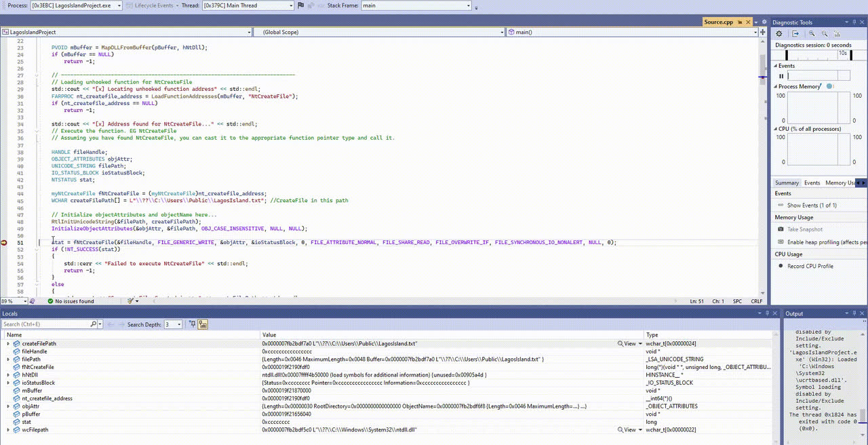Click the export diagnostic session icon

point(795,34)
